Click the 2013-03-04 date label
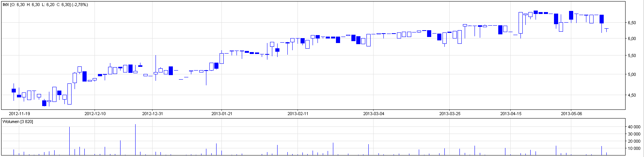Screen dimensions: 644x157 tap(374, 113)
